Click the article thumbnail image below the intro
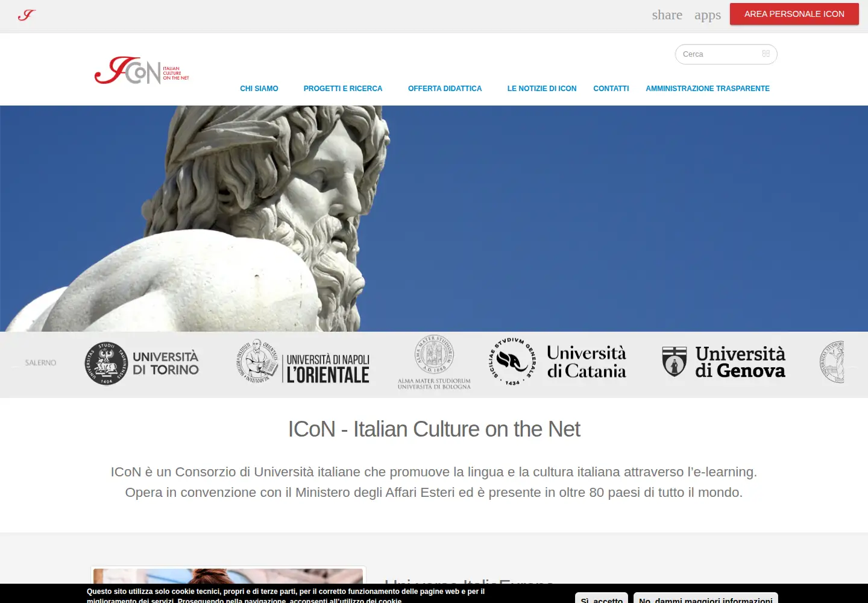The width and height of the screenshot is (868, 603). pos(228,576)
